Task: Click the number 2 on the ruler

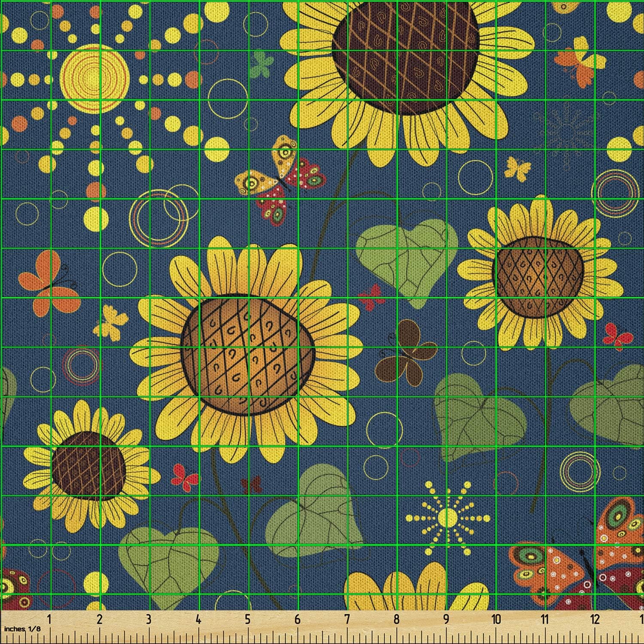Action: (100, 620)
